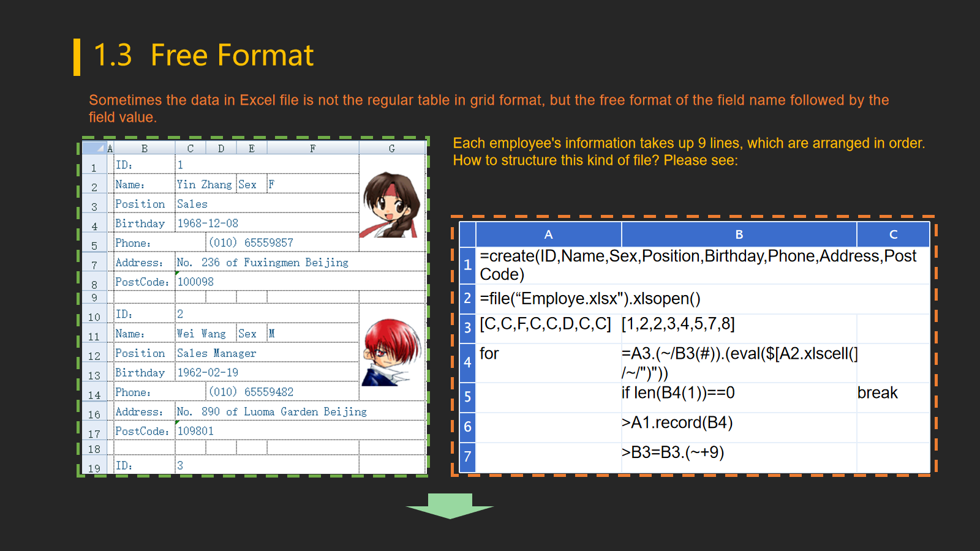The image size is (980, 551).
Task: Select the Excel cell with postcode 100098
Action: pos(196,282)
